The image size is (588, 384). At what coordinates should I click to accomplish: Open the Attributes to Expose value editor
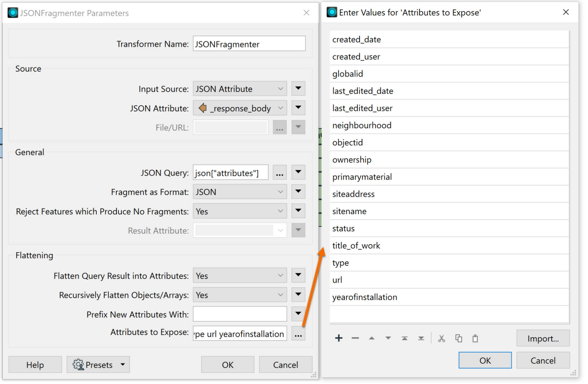298,334
